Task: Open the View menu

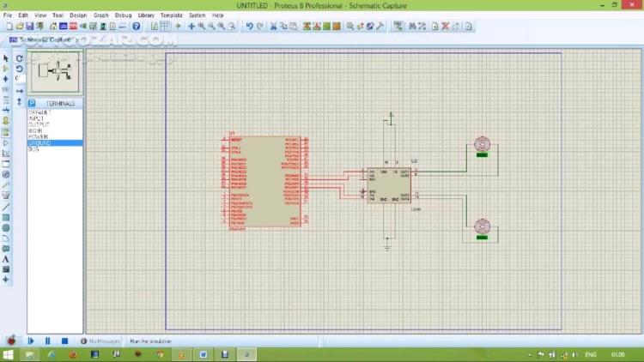Action: [x=40, y=15]
